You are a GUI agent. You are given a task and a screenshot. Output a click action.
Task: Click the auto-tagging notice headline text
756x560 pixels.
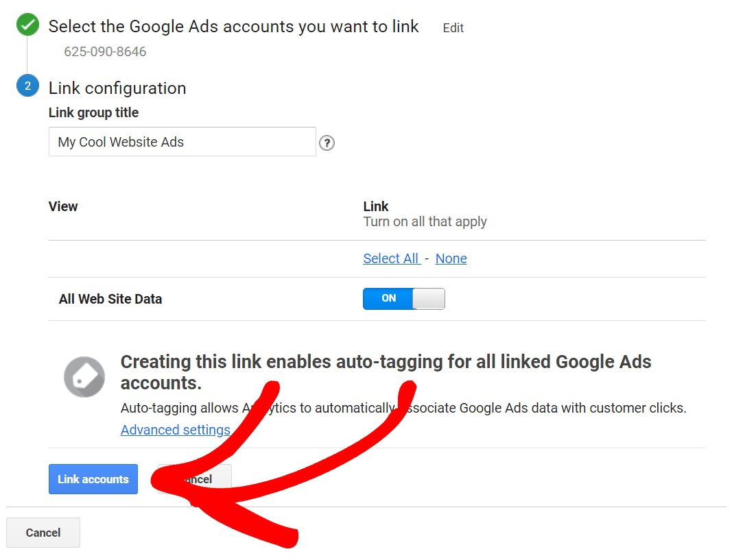click(x=386, y=372)
